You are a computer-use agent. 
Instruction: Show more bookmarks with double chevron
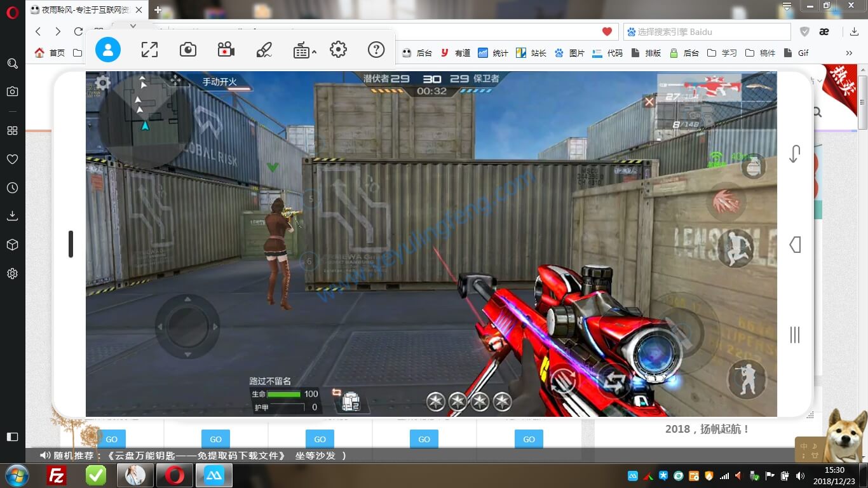pyautogui.click(x=849, y=53)
